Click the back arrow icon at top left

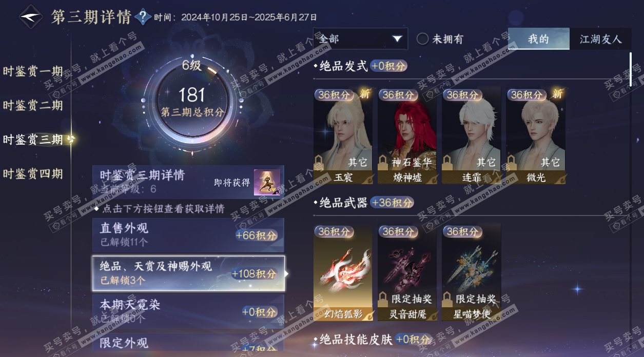[32, 17]
